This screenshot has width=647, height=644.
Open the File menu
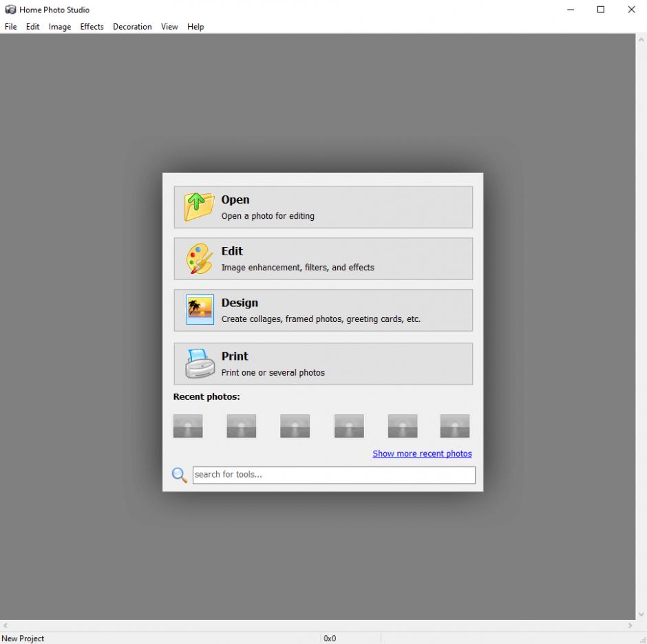click(x=11, y=27)
